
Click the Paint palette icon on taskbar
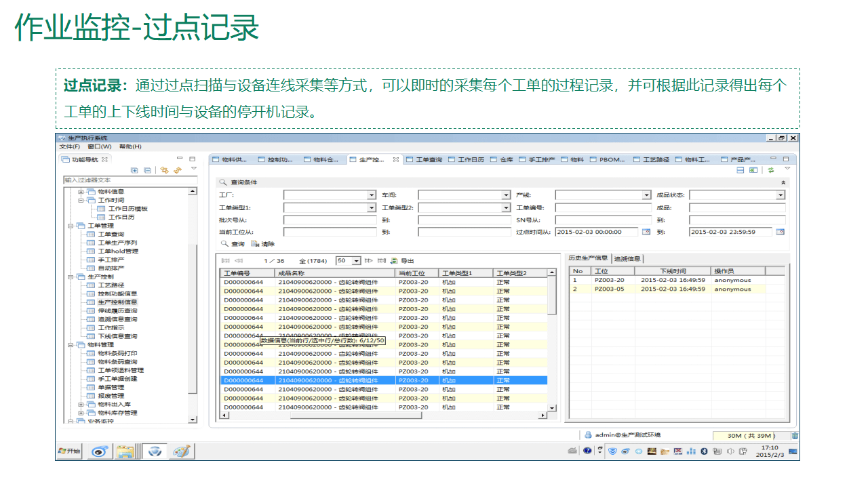[181, 451]
